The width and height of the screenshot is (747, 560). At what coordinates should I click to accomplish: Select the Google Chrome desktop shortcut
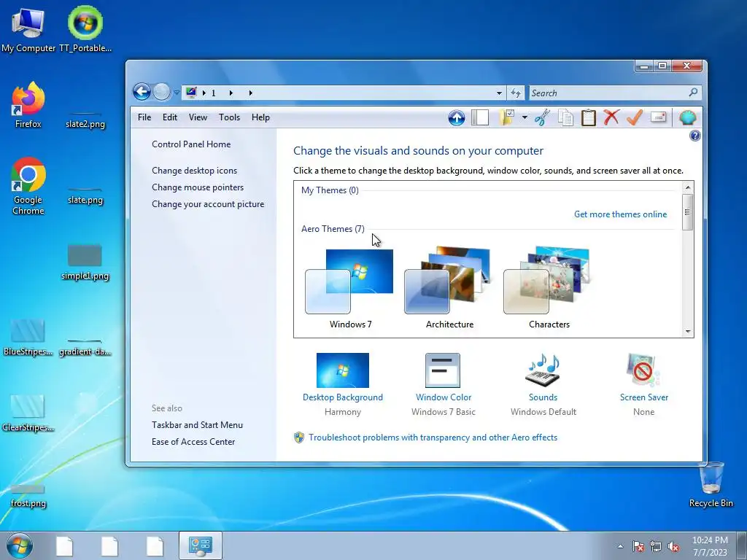28,186
